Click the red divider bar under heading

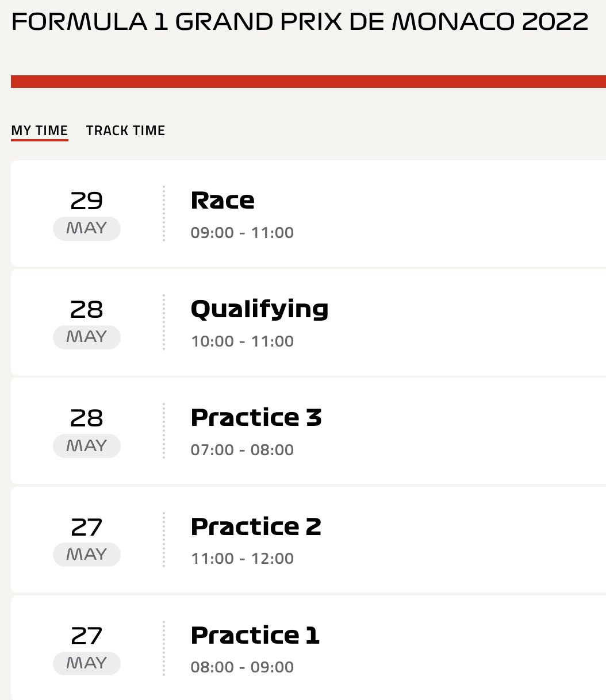[308, 82]
